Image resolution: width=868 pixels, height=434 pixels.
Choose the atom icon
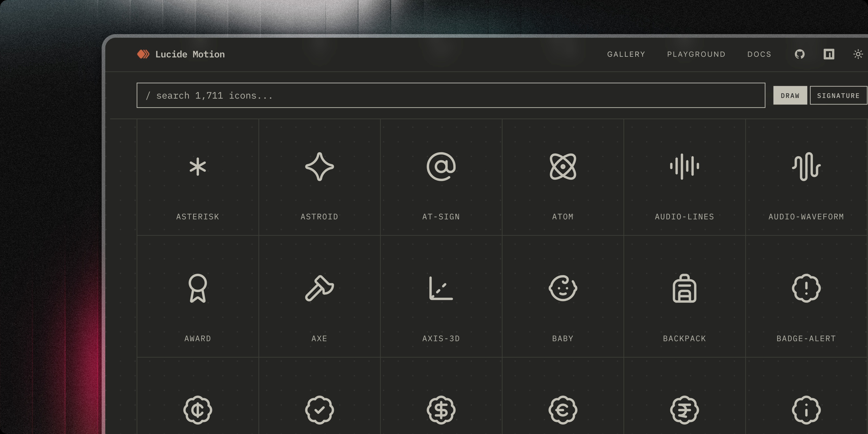point(563,166)
